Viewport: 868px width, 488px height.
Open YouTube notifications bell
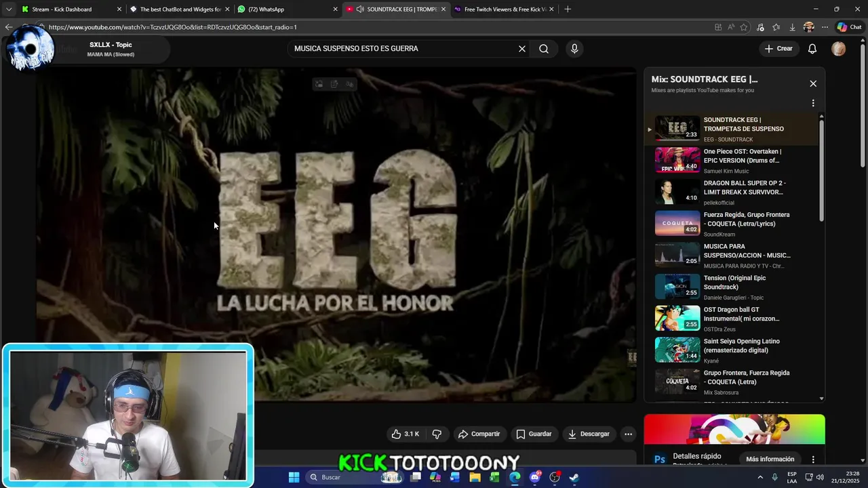812,49
